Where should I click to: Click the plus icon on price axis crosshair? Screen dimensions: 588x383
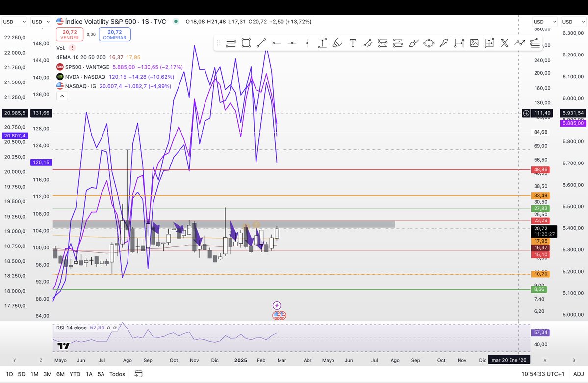[526, 113]
